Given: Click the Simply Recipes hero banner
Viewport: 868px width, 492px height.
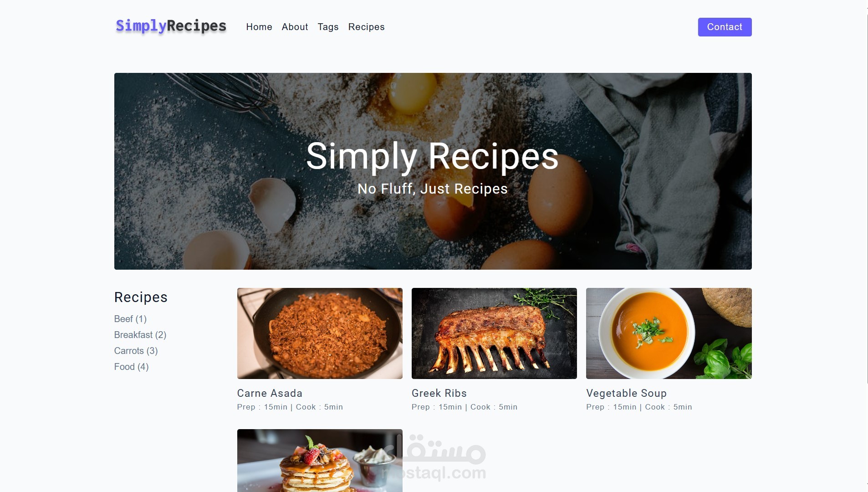Looking at the screenshot, I should click(x=433, y=171).
